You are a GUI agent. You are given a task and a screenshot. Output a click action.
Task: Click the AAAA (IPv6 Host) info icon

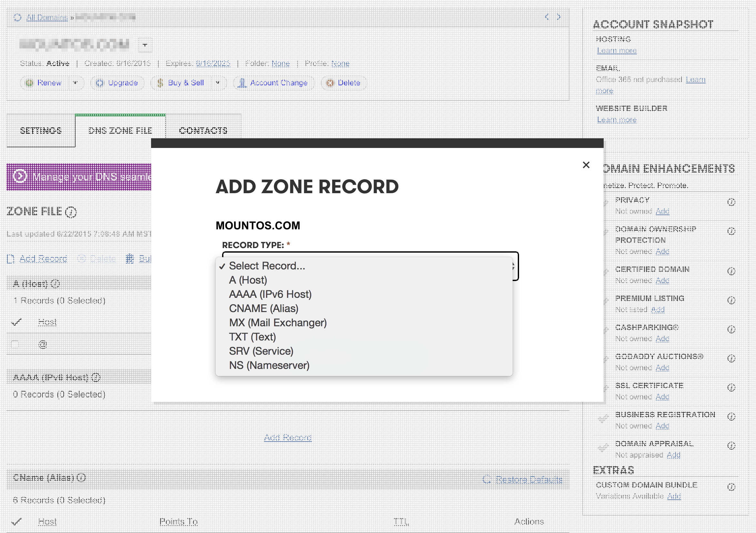[96, 377]
